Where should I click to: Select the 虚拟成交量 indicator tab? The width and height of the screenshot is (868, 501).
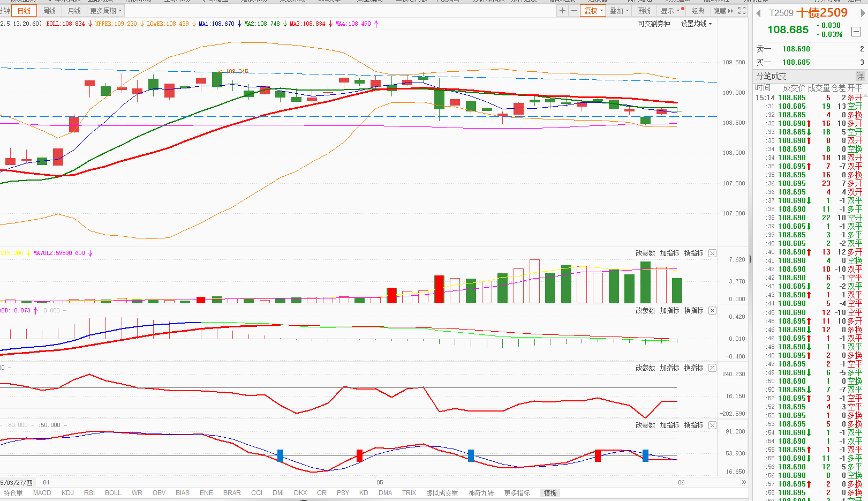pyautogui.click(x=442, y=493)
